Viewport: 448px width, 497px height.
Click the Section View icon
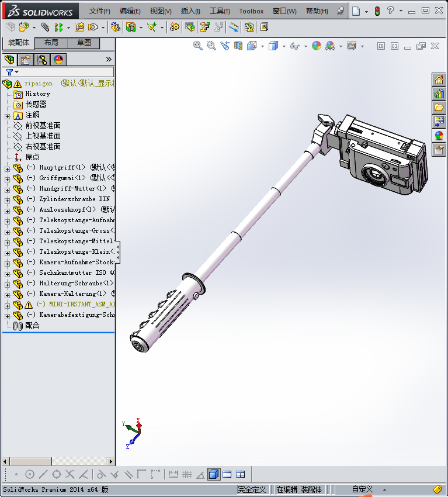coord(238,46)
